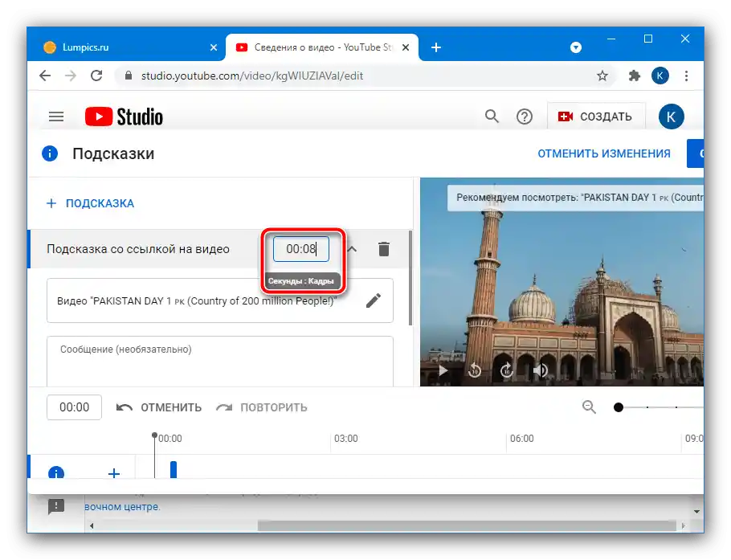Click the Рекомендуем посмотреть card teaser in the preview
The height and width of the screenshot is (560, 731).
575,198
